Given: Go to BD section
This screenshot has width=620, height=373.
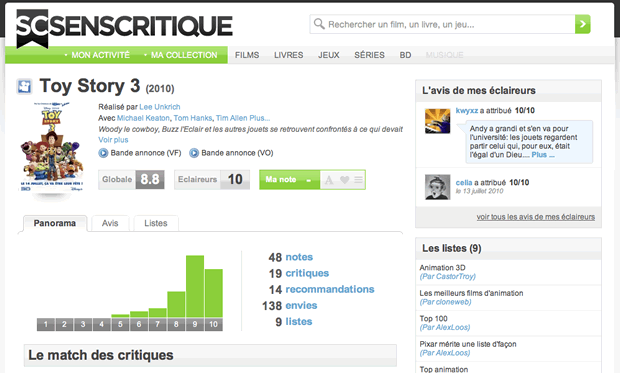Looking at the screenshot, I should pos(405,55).
